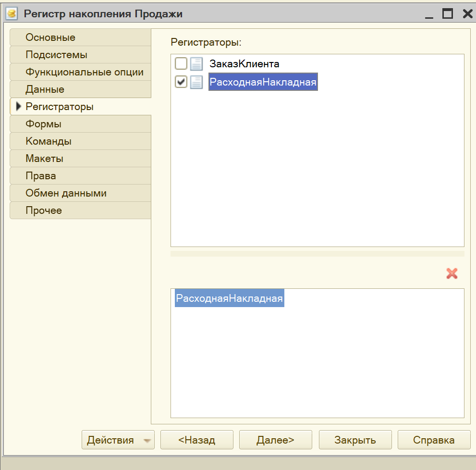Viewport: 476px width, 470px height.
Task: Go to the Функциональные опции tab
Action: 80,72
